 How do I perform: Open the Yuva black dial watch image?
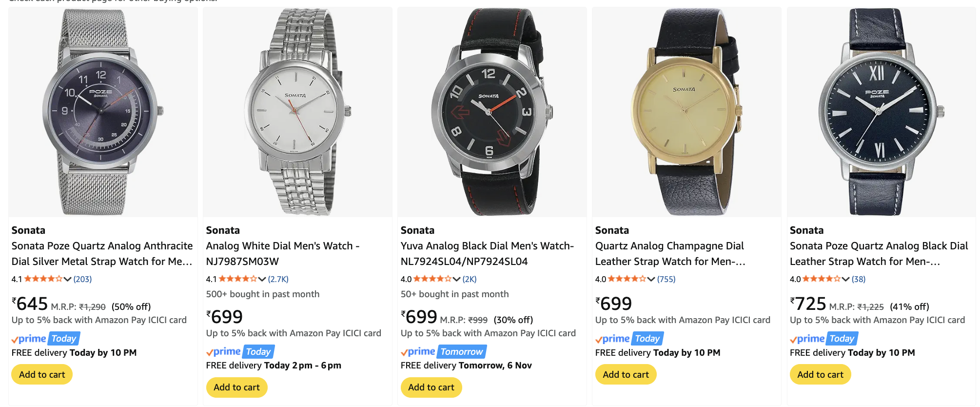pyautogui.click(x=491, y=112)
